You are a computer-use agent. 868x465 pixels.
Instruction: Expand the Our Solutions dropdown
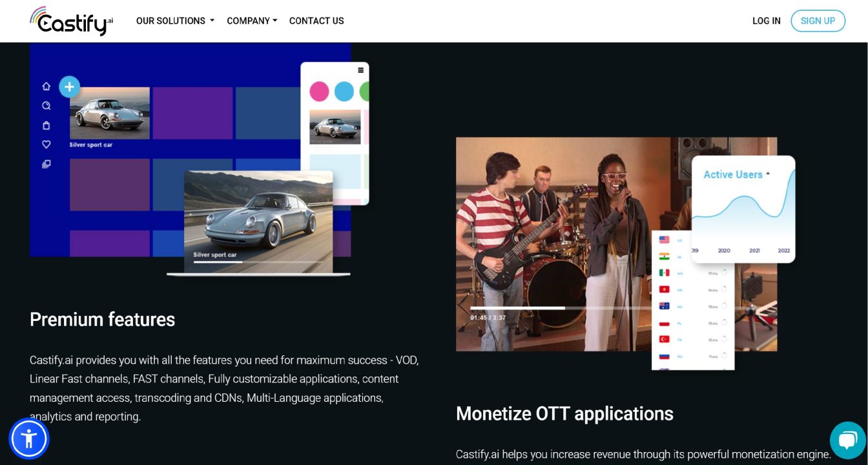pos(175,21)
